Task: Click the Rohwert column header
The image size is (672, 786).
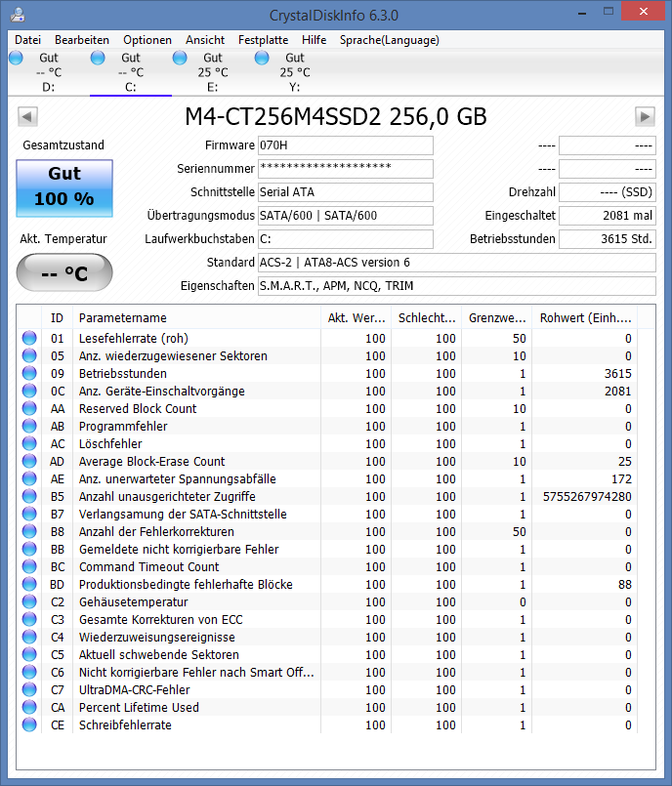Action: pos(585,317)
